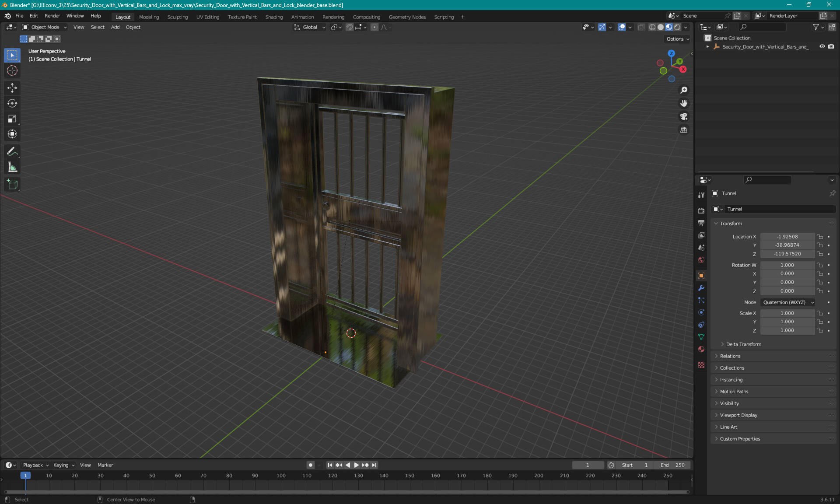Click the Pan view hand icon
Screen dimensions: 840x504
[683, 103]
